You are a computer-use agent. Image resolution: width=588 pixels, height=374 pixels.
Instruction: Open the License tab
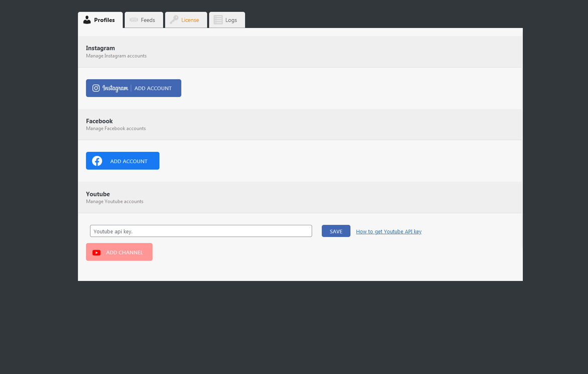pos(186,20)
